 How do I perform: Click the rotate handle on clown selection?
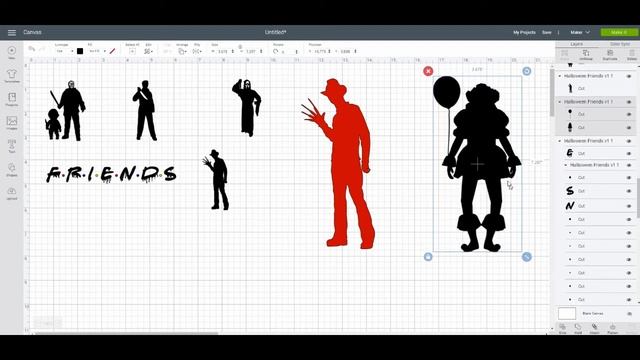coord(527,71)
